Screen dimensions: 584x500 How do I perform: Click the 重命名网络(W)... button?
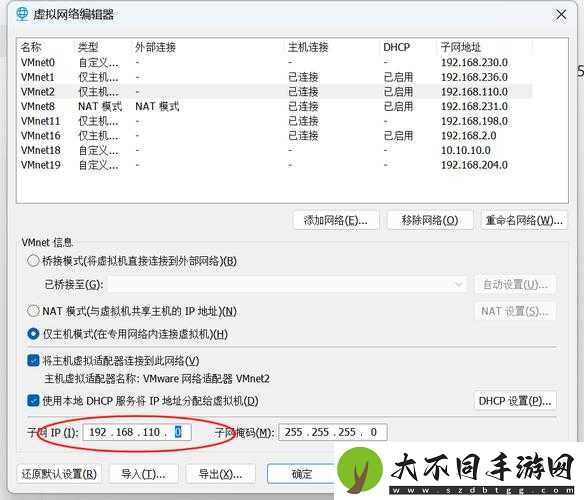(x=524, y=221)
